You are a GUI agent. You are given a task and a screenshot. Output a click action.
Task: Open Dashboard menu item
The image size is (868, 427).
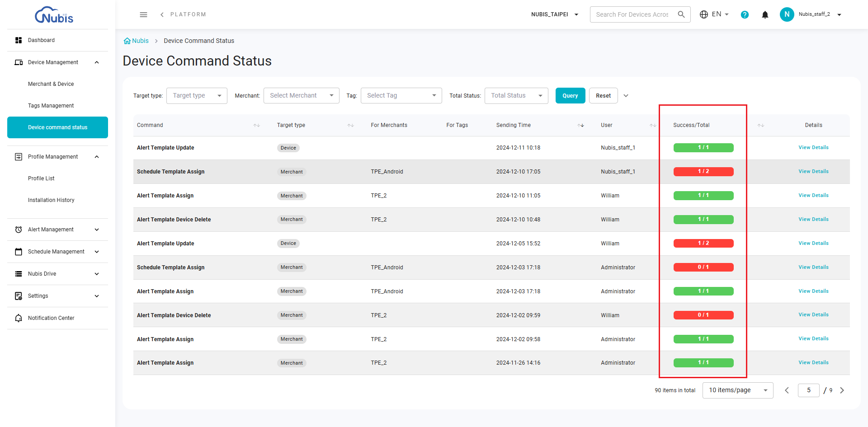pyautogui.click(x=57, y=40)
